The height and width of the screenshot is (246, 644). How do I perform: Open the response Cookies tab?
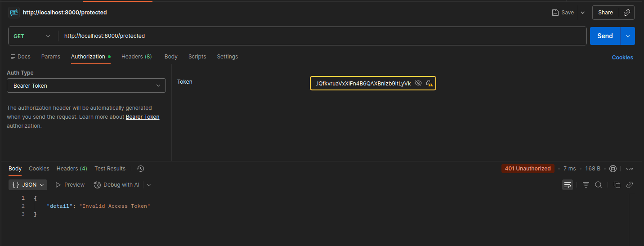point(39,169)
